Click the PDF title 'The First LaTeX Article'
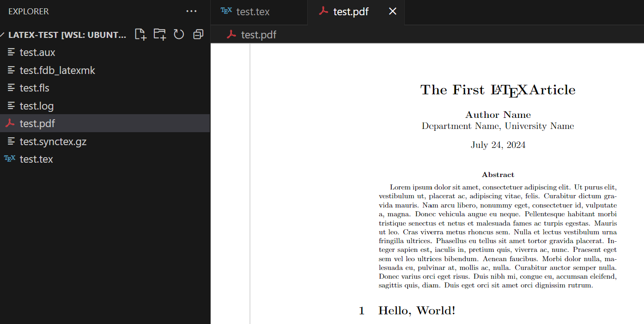 click(x=498, y=90)
